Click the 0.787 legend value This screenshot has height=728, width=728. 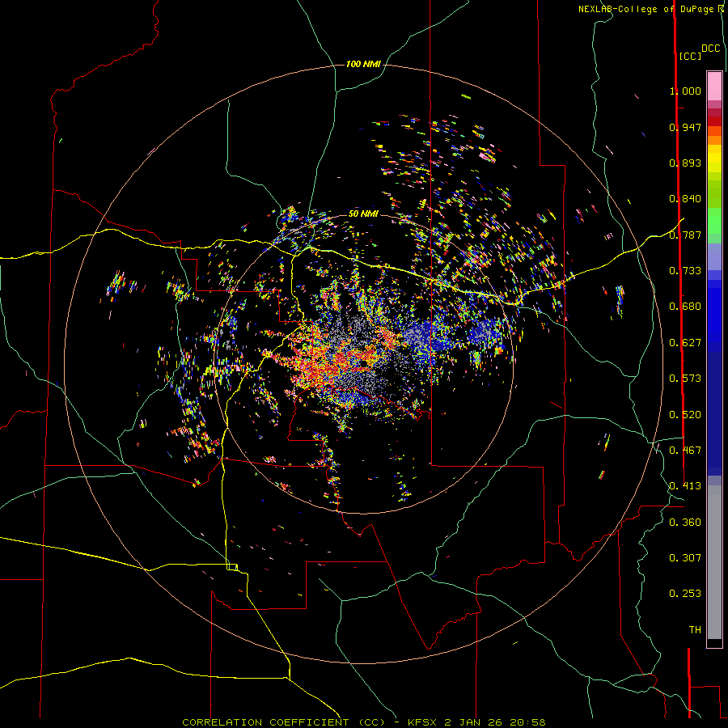[x=685, y=235]
